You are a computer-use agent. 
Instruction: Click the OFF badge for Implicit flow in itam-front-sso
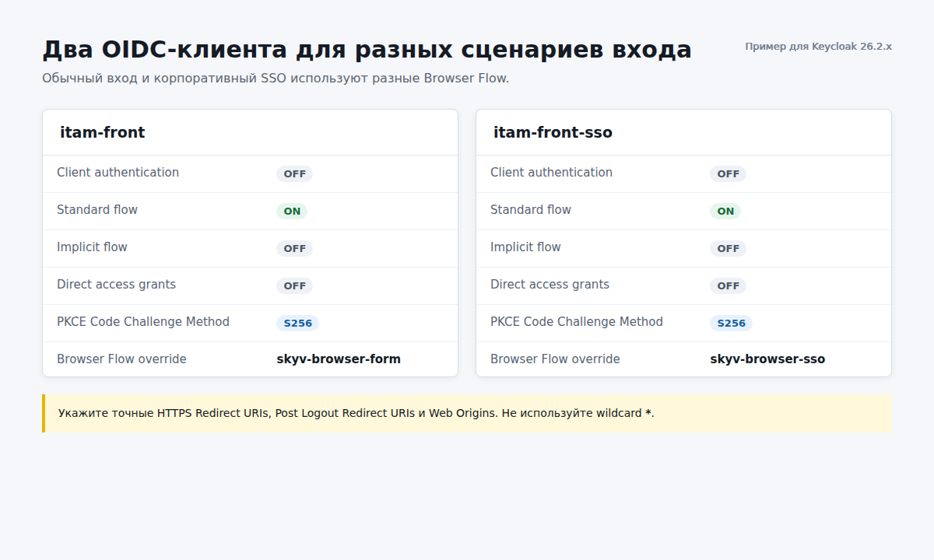tap(728, 249)
